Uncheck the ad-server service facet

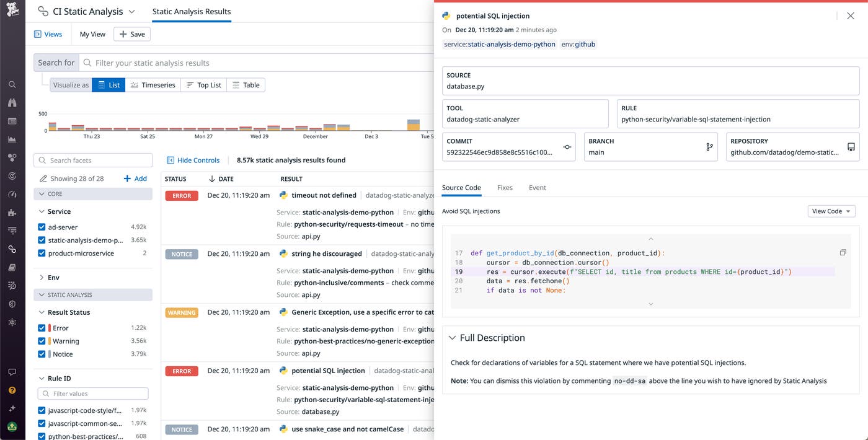coord(42,227)
